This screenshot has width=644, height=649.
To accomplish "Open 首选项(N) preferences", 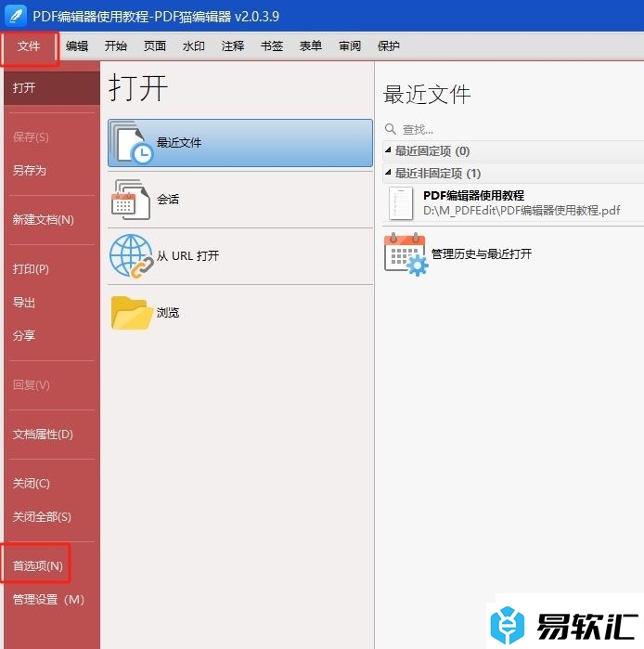I will (x=38, y=565).
